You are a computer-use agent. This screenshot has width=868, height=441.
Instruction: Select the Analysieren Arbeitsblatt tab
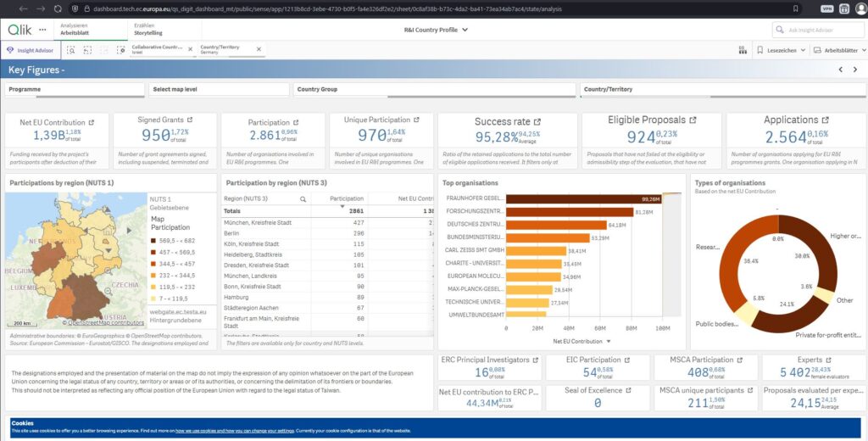click(77, 30)
